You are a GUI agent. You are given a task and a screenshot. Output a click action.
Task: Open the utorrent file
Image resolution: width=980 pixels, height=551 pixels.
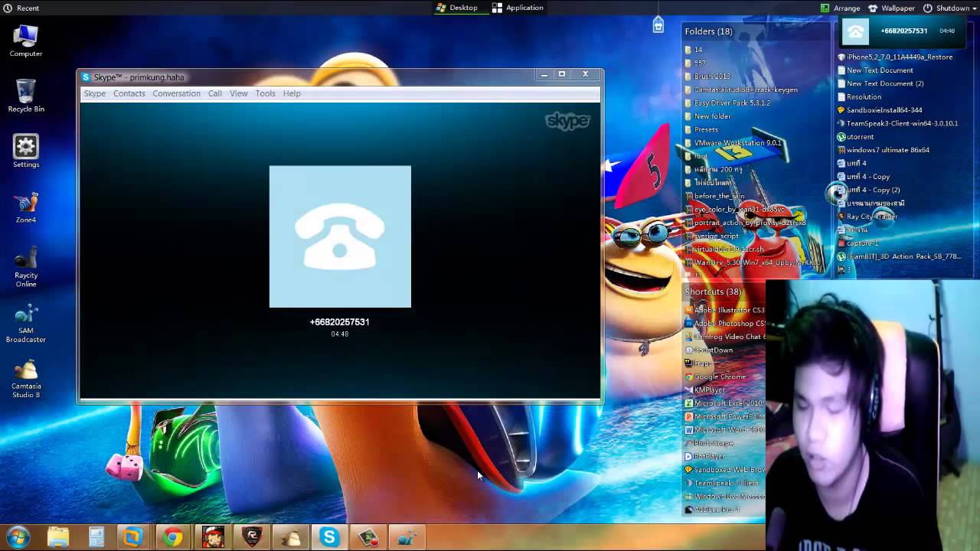click(855, 137)
